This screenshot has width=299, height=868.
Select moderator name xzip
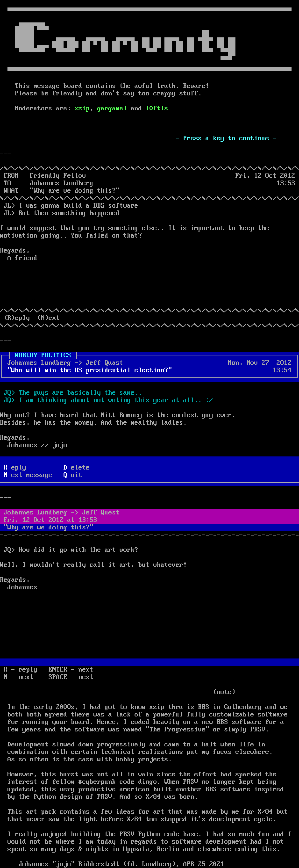click(x=82, y=108)
